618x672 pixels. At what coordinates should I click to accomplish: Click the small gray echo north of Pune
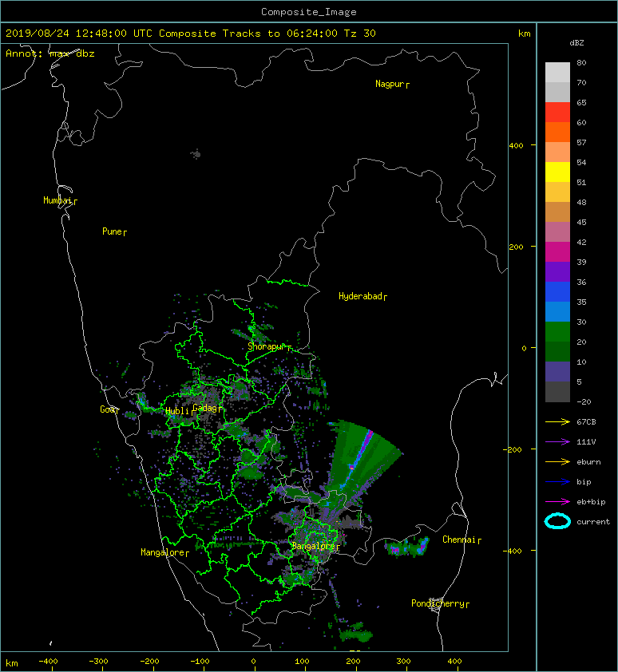196,154
